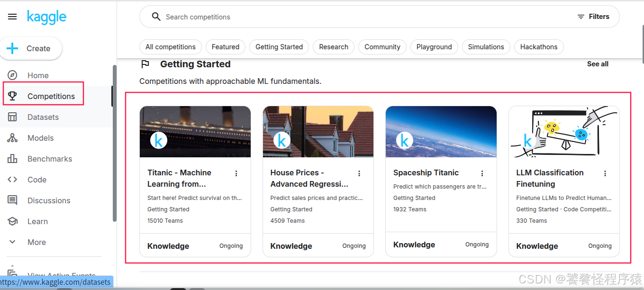Viewport: 644px width, 290px height.
Task: Open LLM Classification Finetuning title
Action: coord(550,178)
